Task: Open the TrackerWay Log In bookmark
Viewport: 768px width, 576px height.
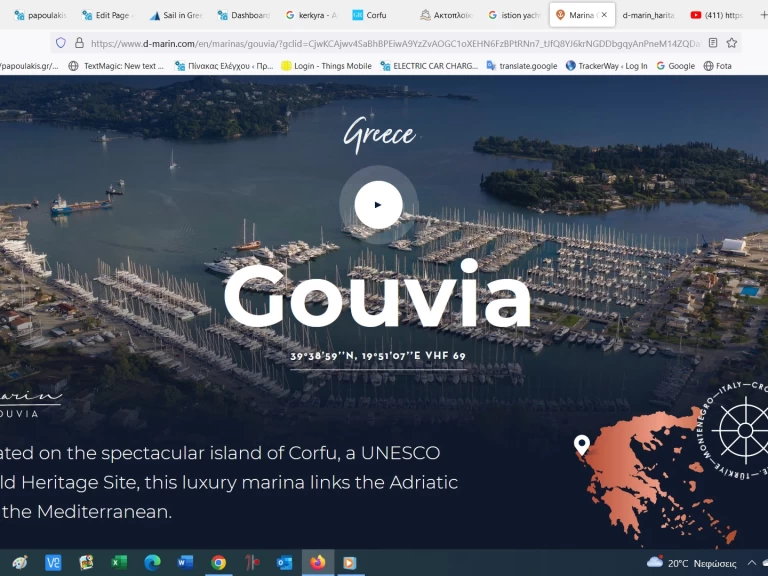Action: click(x=606, y=66)
